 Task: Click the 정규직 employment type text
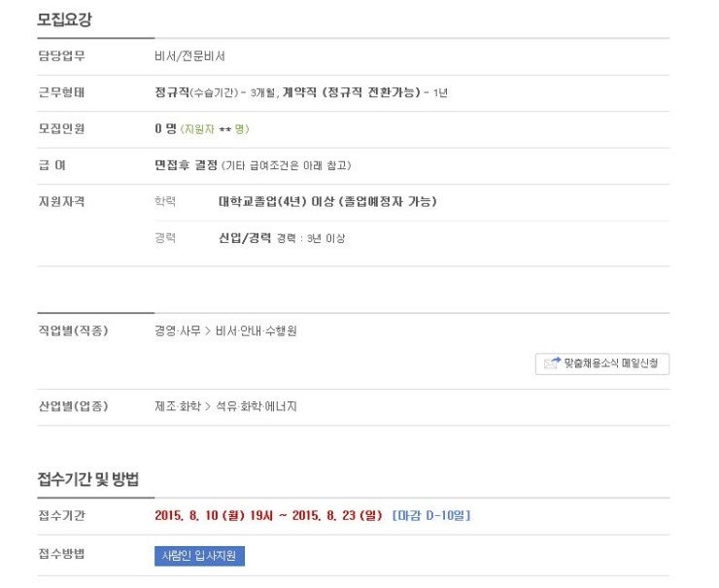(172, 92)
